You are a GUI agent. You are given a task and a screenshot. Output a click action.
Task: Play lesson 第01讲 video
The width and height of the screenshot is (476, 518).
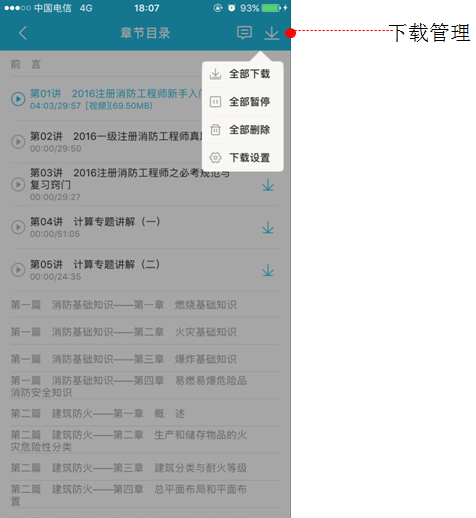tap(18, 99)
